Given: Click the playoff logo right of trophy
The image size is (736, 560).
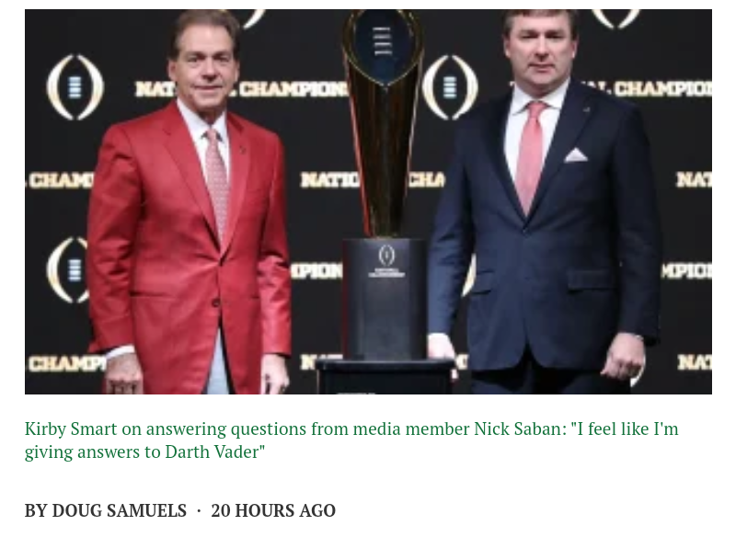Looking at the screenshot, I should tap(449, 87).
